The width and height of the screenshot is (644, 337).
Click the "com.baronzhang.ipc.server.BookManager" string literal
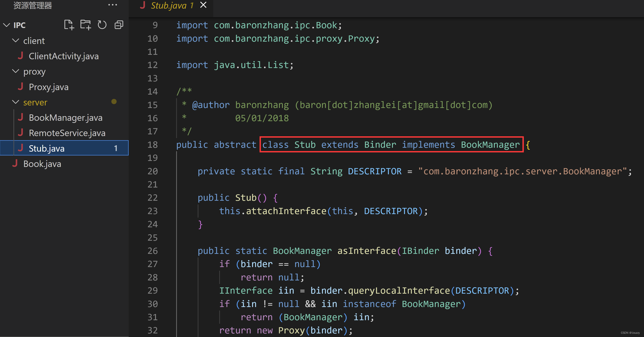(522, 171)
